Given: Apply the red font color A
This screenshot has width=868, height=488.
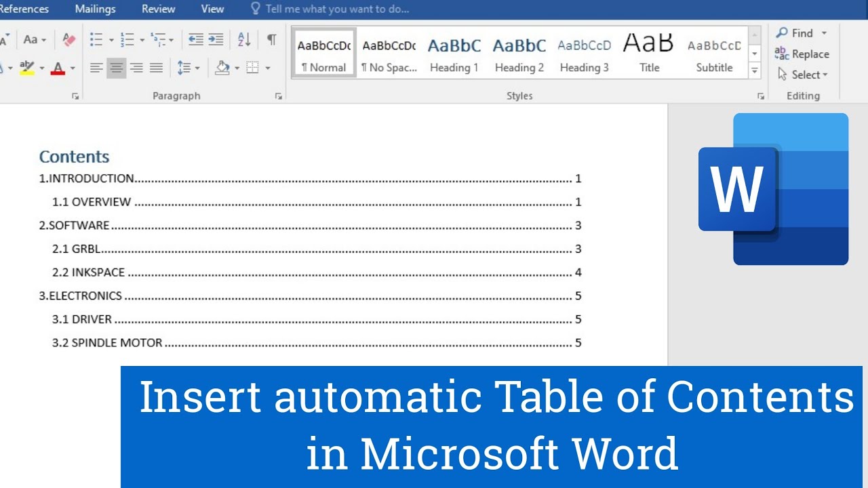Looking at the screenshot, I should [x=58, y=68].
